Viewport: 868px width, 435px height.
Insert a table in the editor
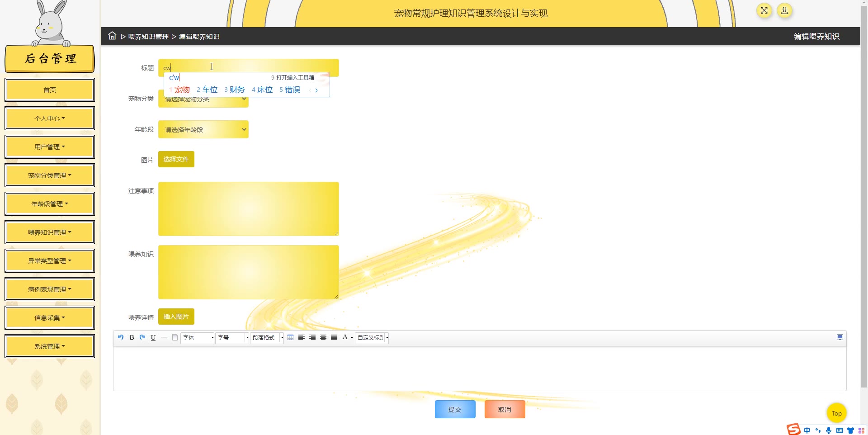(291, 337)
